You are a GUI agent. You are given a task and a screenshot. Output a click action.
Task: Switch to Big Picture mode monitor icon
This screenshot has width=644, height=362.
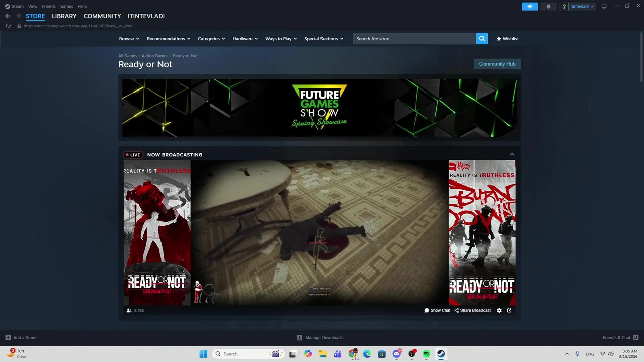604,6
